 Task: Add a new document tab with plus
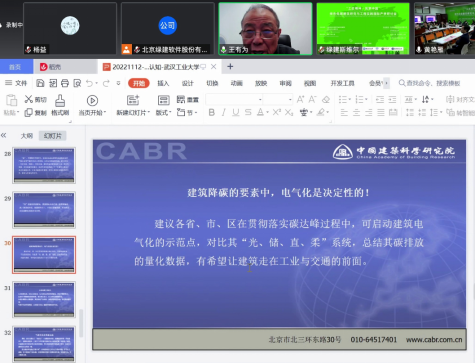pyautogui.click(x=230, y=67)
